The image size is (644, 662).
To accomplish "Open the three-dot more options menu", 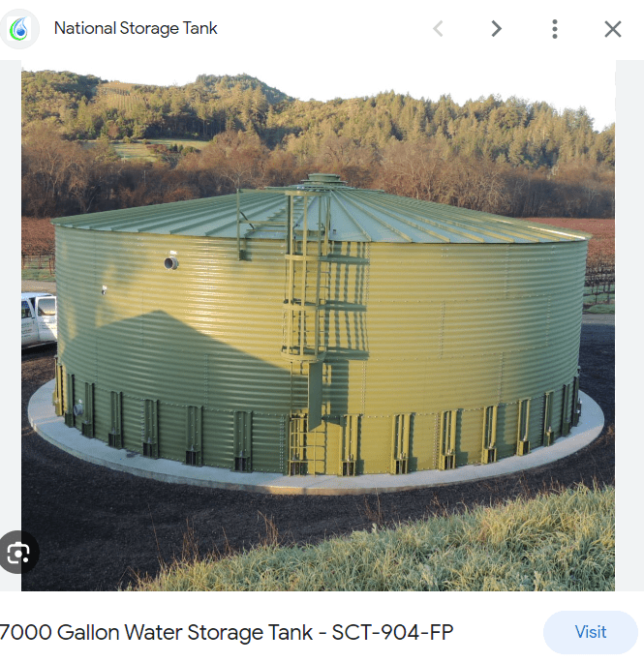I will click(x=555, y=29).
